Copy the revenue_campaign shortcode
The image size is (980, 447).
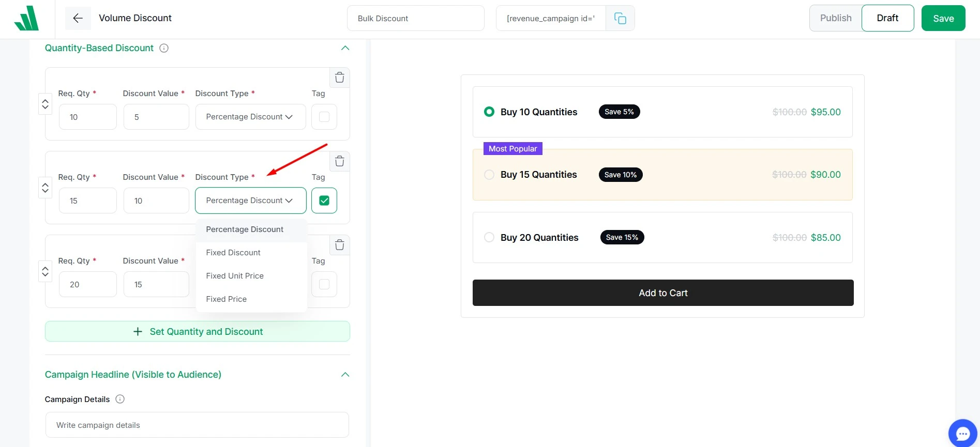[620, 19]
